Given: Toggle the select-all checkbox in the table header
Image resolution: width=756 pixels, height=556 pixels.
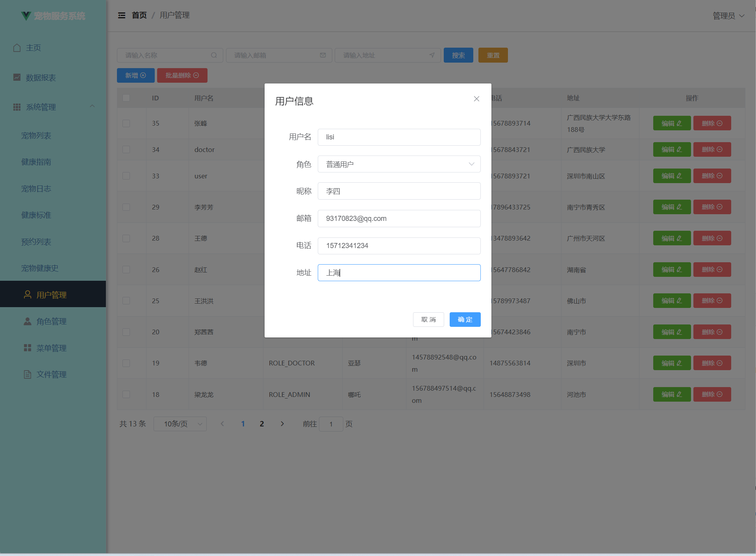Looking at the screenshot, I should (x=126, y=98).
